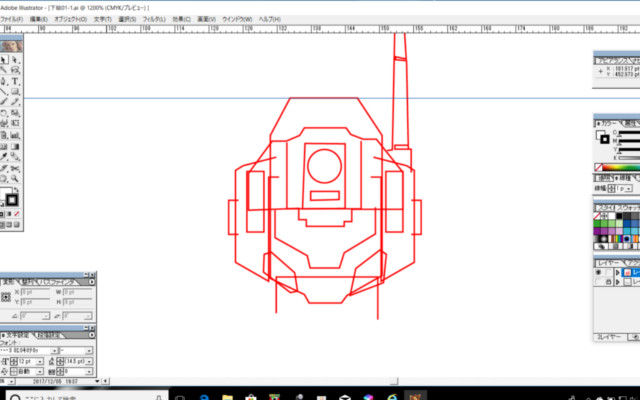Open the font style dropdown
The height and width of the screenshot is (400, 640).
pos(89,351)
